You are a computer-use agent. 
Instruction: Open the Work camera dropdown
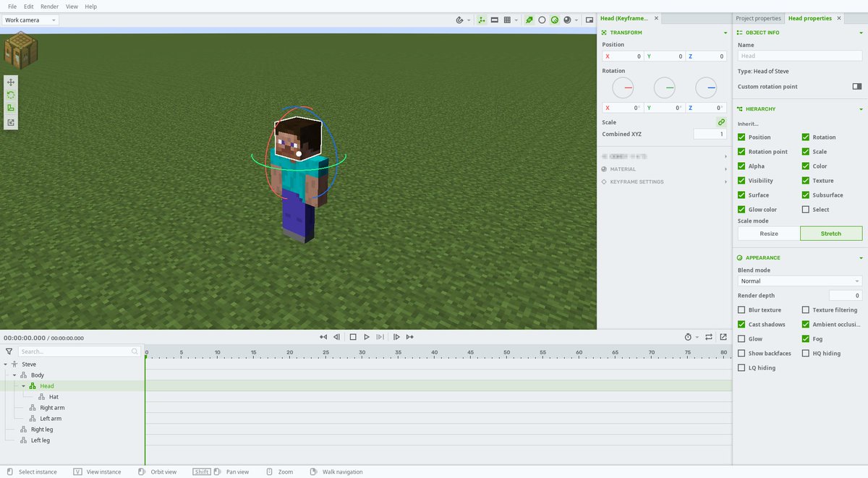[x=30, y=20]
